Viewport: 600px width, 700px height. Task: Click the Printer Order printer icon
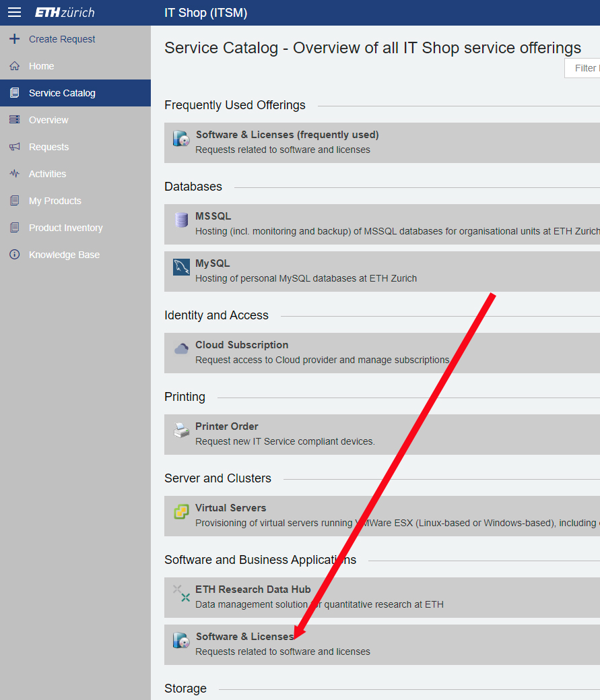pyautogui.click(x=181, y=430)
